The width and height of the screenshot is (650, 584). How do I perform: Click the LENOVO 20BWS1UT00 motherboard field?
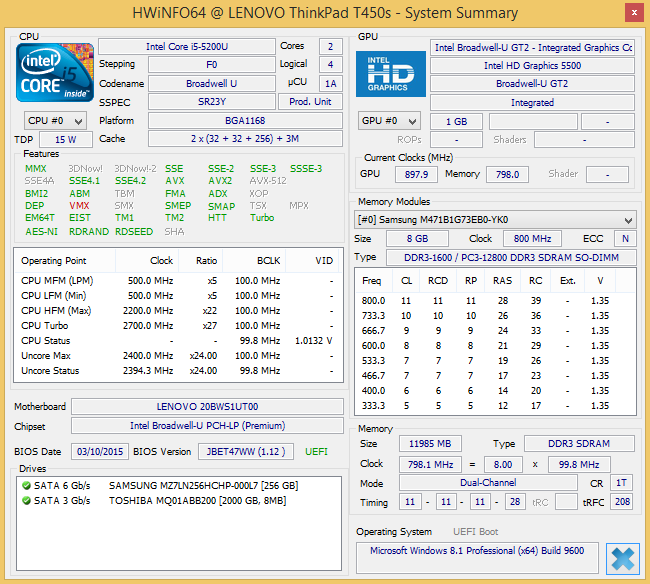tap(207, 407)
